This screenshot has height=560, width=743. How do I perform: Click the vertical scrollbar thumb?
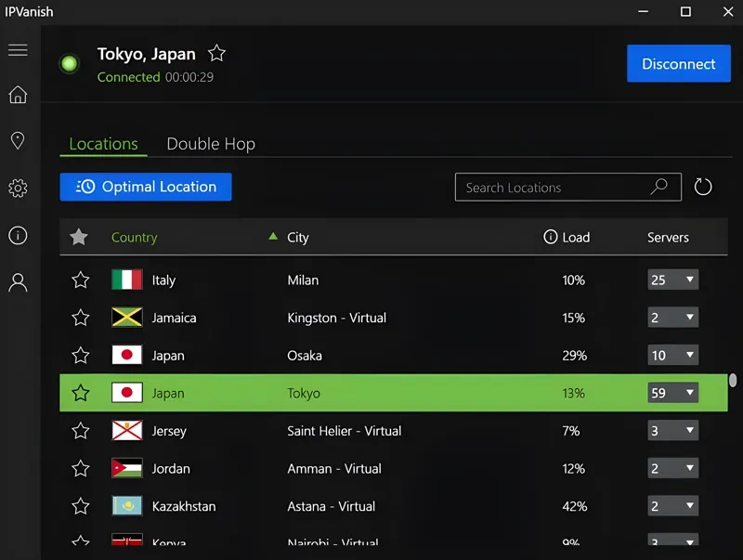[x=733, y=380]
